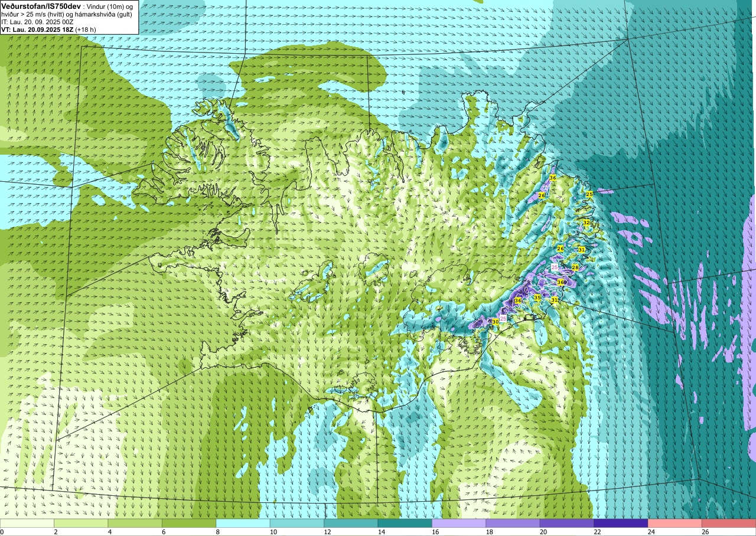Screen dimensions: 756x536
Task: Click the yellow "30" gust label on the map
Action: click(496, 322)
